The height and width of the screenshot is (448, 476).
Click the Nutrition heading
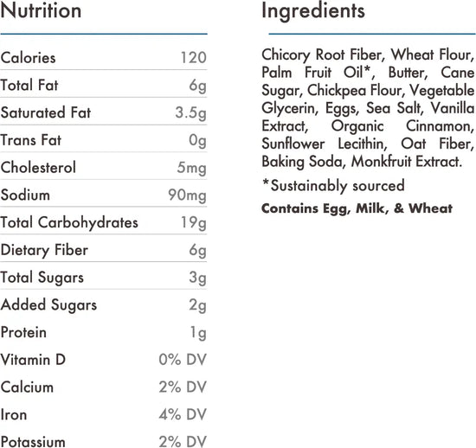coord(41,11)
